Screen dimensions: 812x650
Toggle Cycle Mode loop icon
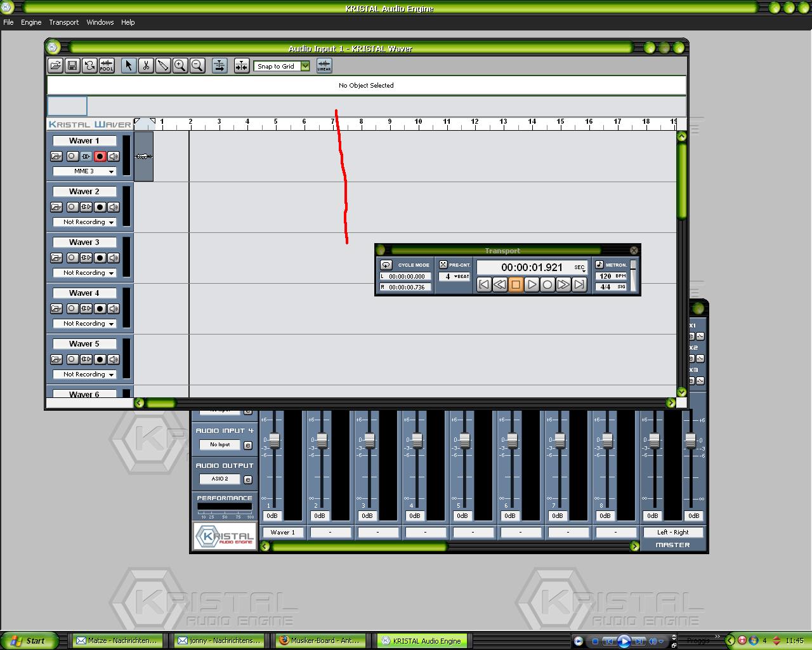coord(386,265)
